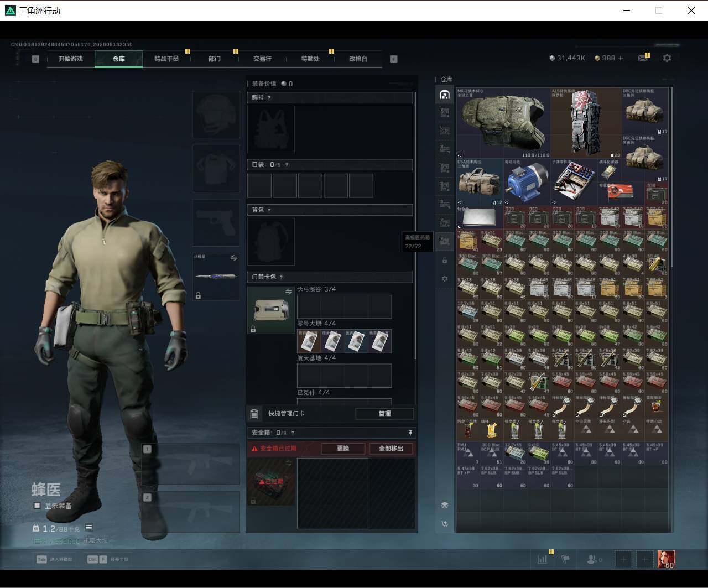
Task: Open the 开始游戏 tab
Action: pos(71,59)
